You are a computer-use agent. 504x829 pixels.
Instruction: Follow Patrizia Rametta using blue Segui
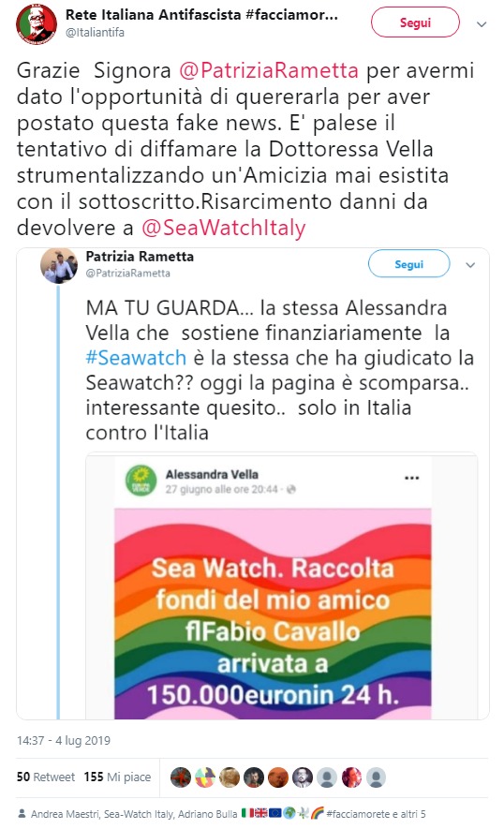coord(408,264)
